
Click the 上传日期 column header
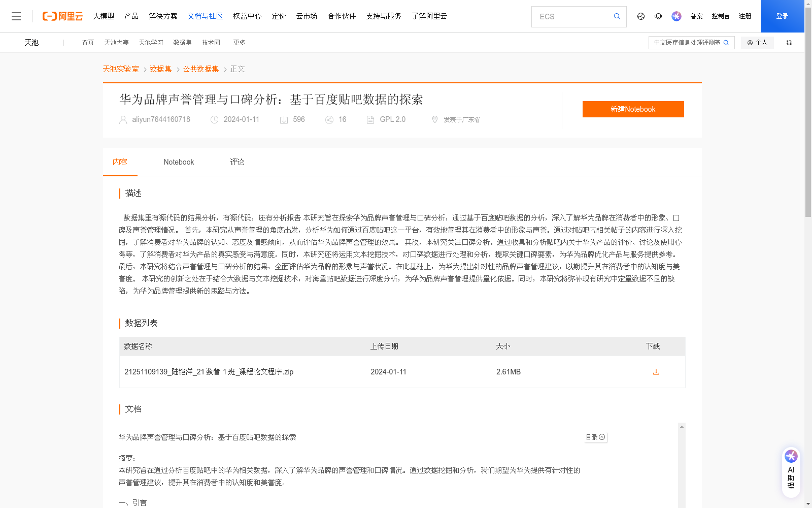click(x=384, y=346)
